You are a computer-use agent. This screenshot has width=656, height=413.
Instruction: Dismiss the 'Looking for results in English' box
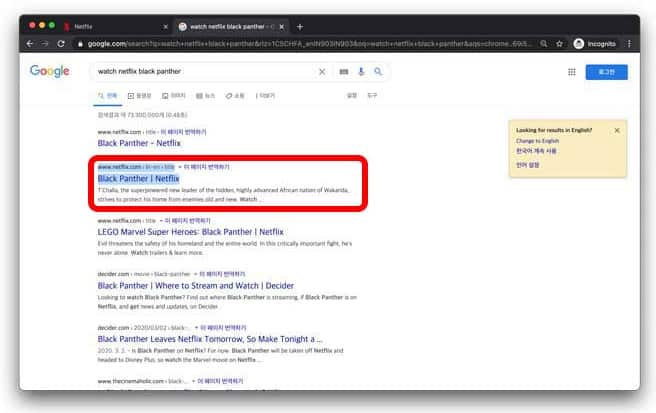(x=617, y=131)
